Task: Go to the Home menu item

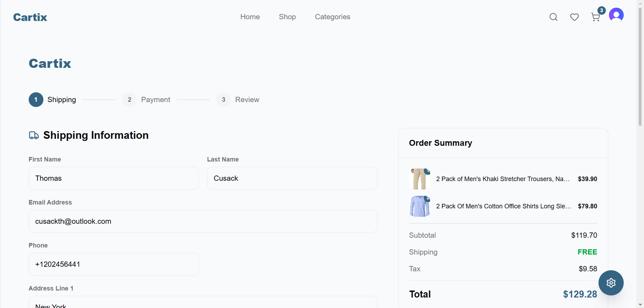Action: click(250, 17)
